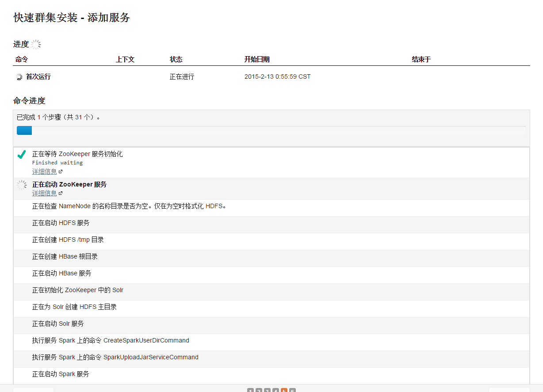Click the loading spinner next to 进度 heading
Screen dimensions: 543x392
click(x=36, y=44)
